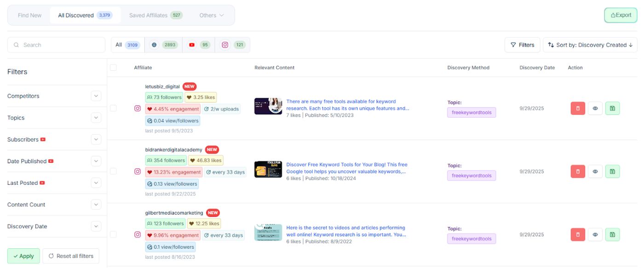644x268 pixels.
Task: Delete the gilbertmediacomarketing affiliate row
Action: point(578,234)
